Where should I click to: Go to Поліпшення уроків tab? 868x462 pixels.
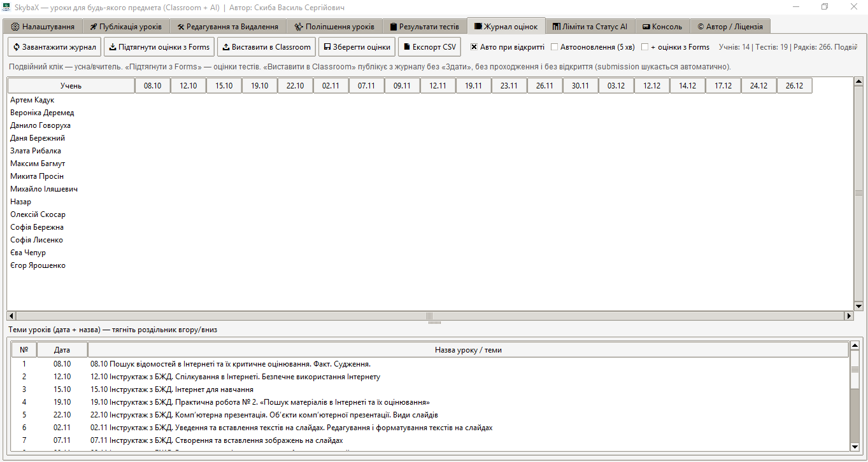click(334, 26)
